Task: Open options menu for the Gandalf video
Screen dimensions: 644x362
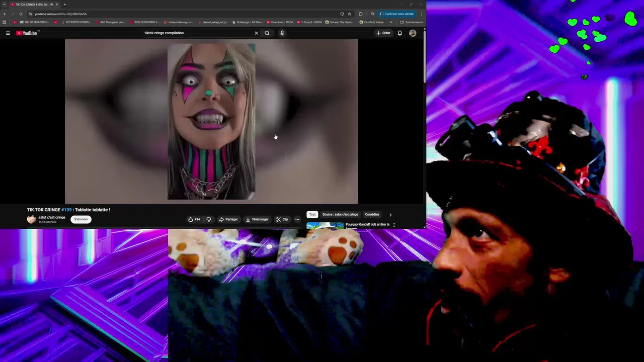Action: point(394,225)
